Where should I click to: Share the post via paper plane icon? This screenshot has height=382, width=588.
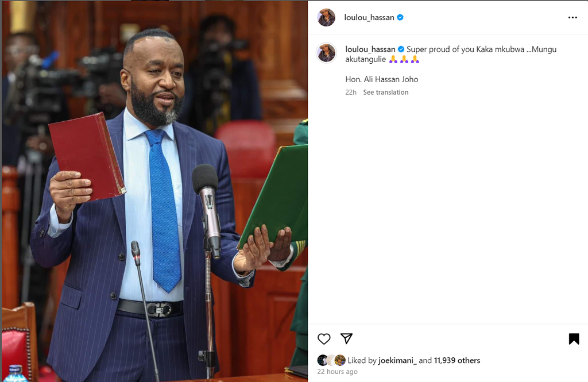coord(346,338)
